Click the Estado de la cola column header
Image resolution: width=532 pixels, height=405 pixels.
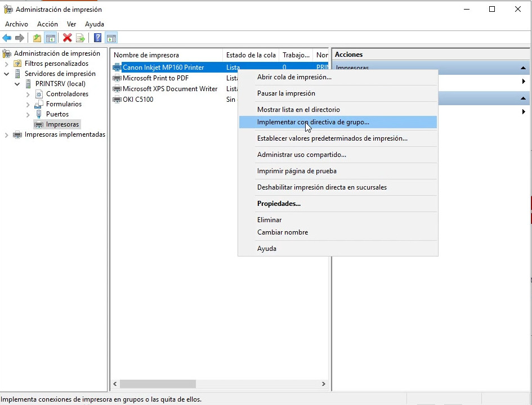[x=251, y=55]
